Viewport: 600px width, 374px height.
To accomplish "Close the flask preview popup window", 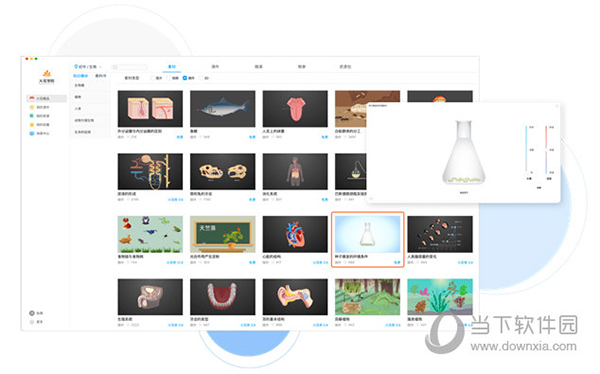I will pos(557,106).
